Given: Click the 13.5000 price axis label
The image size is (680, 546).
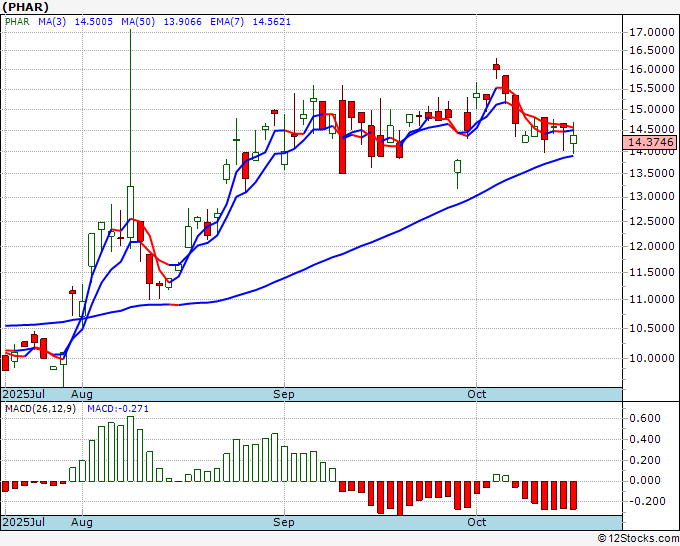Looking at the screenshot, I should tap(651, 173).
